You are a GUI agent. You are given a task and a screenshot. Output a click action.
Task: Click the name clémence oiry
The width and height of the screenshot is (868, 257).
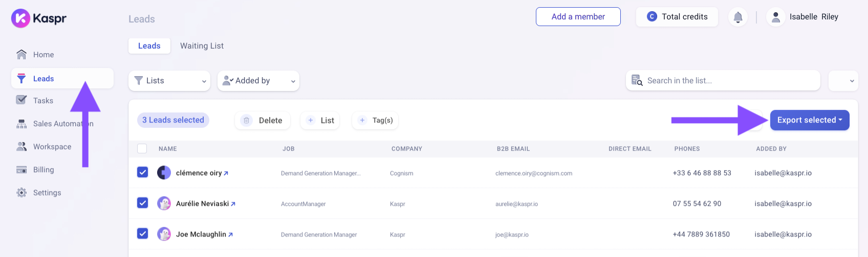coord(199,173)
